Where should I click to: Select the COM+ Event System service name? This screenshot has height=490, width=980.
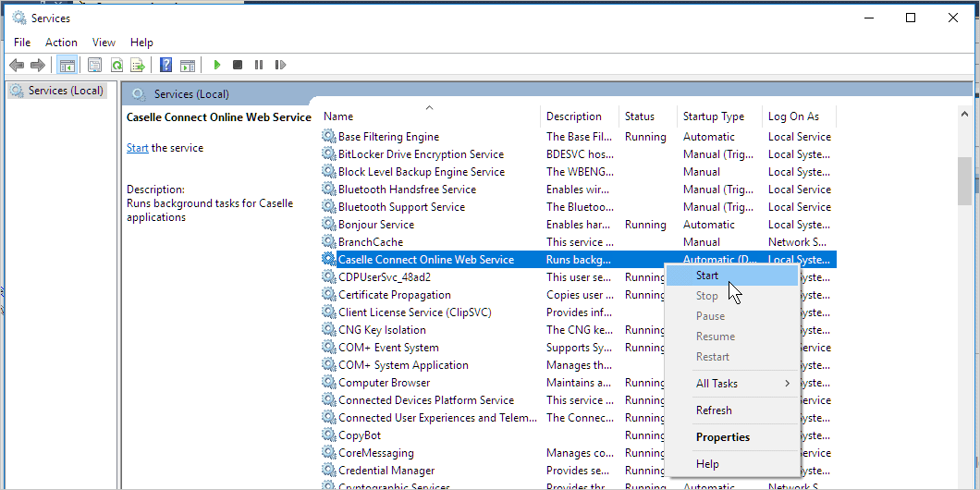coord(388,347)
